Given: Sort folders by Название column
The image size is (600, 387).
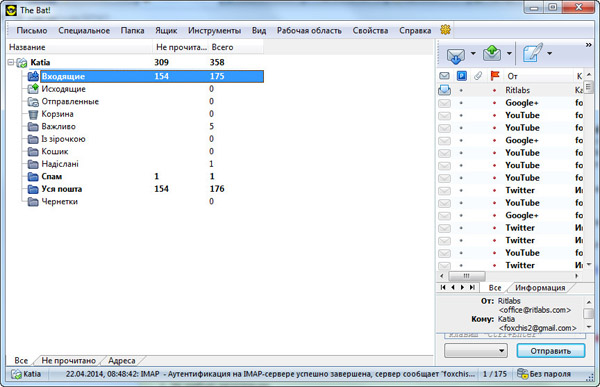Looking at the screenshot, I should 80,47.
